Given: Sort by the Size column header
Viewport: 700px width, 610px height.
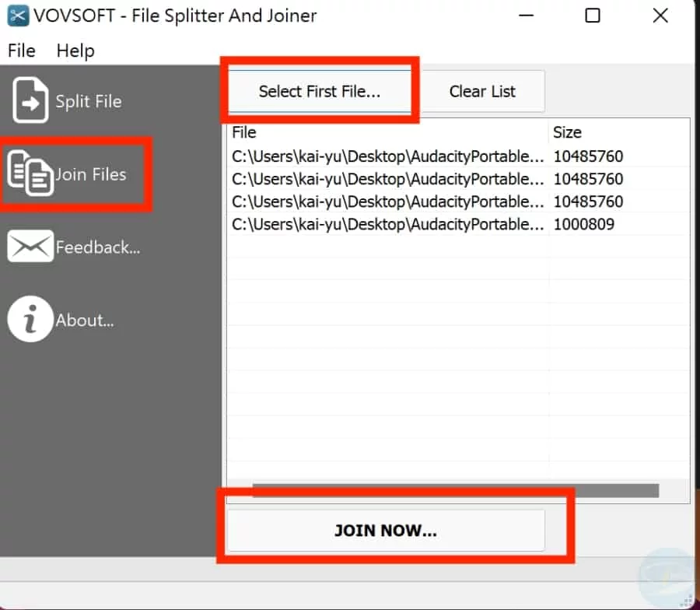Looking at the screenshot, I should [619, 132].
